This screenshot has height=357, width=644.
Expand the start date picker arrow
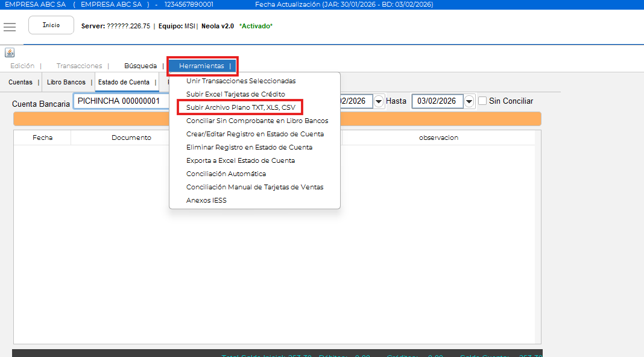379,101
